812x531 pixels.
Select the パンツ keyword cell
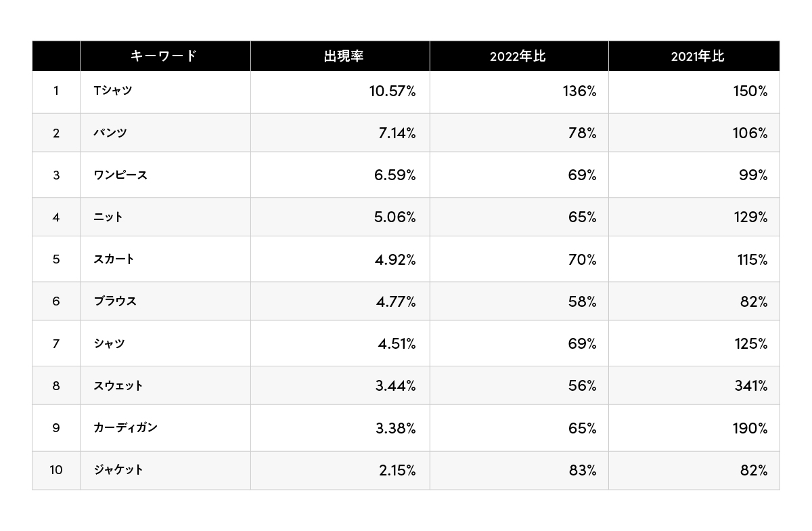(110, 133)
